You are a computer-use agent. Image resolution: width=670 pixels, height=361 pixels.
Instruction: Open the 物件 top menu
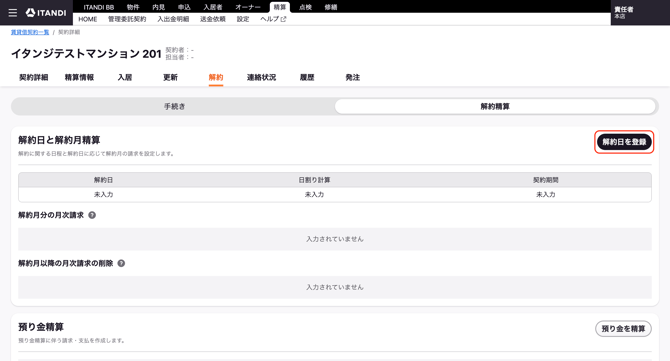(x=133, y=7)
